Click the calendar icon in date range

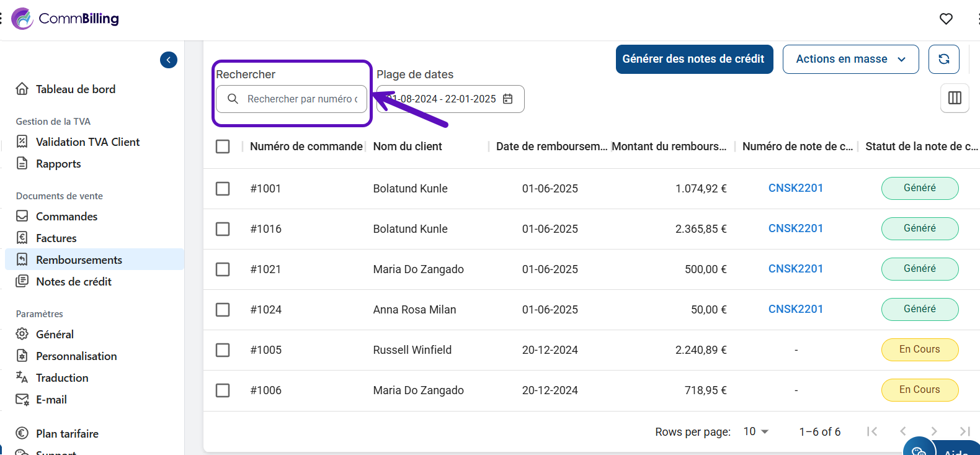[x=507, y=99]
